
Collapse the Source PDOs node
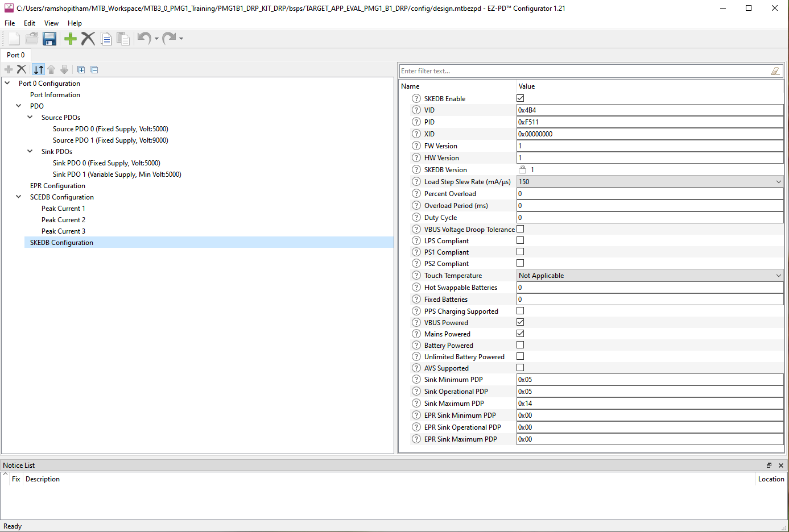pyautogui.click(x=30, y=117)
